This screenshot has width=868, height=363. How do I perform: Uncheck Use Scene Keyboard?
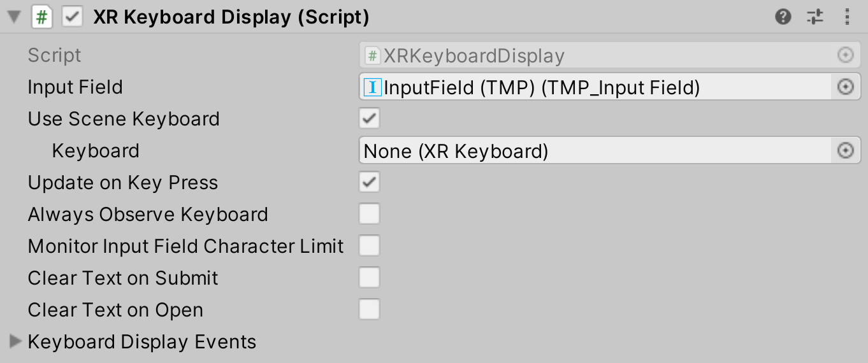coord(370,118)
